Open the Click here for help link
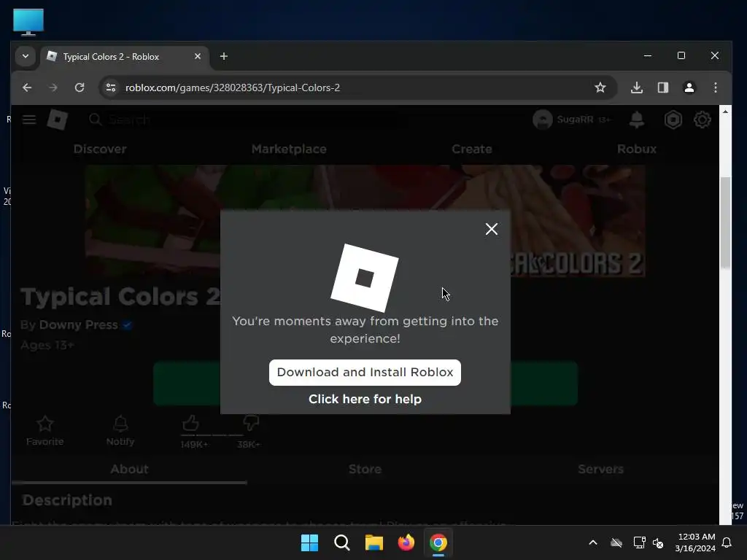Image resolution: width=747 pixels, height=560 pixels. (365, 399)
